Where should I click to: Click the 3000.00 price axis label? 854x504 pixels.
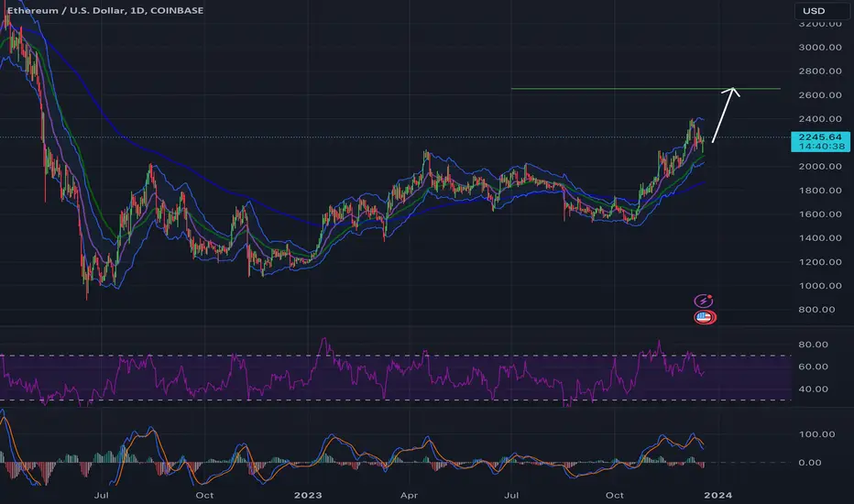coord(820,48)
